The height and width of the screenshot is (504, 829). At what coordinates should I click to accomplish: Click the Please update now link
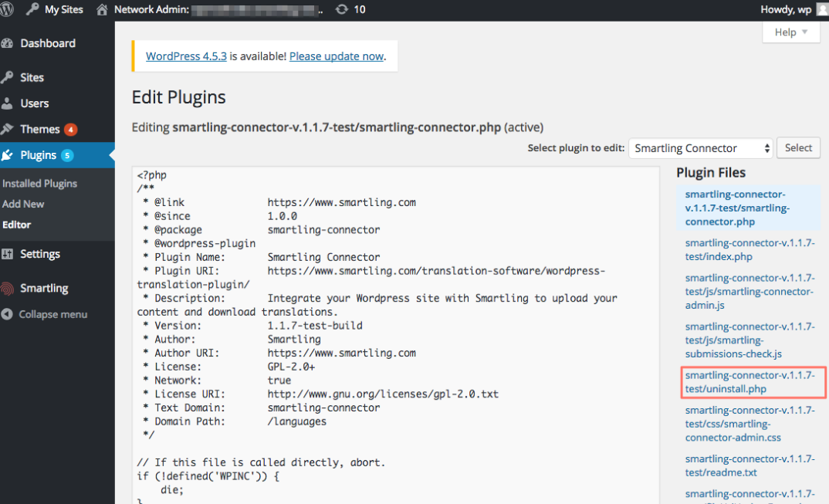(x=337, y=56)
